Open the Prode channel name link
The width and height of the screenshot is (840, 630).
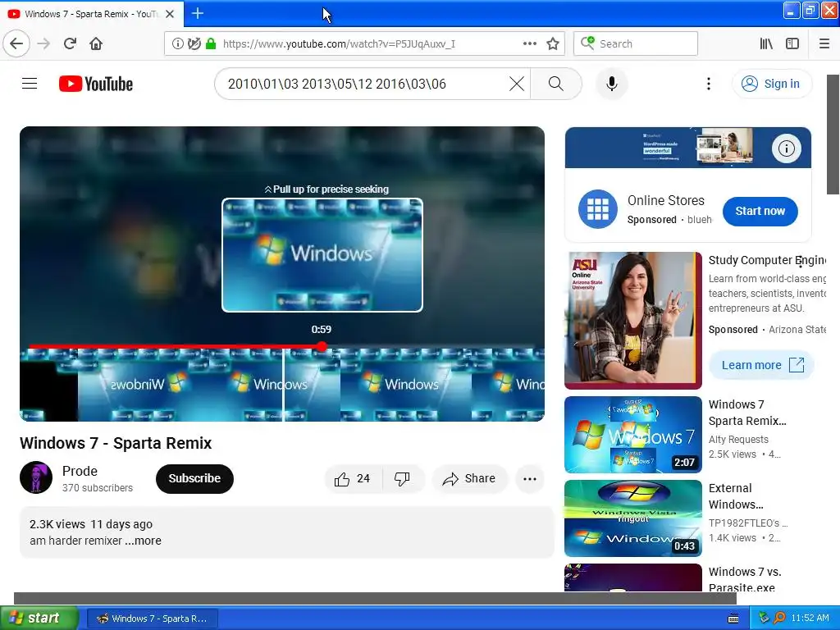pos(80,471)
